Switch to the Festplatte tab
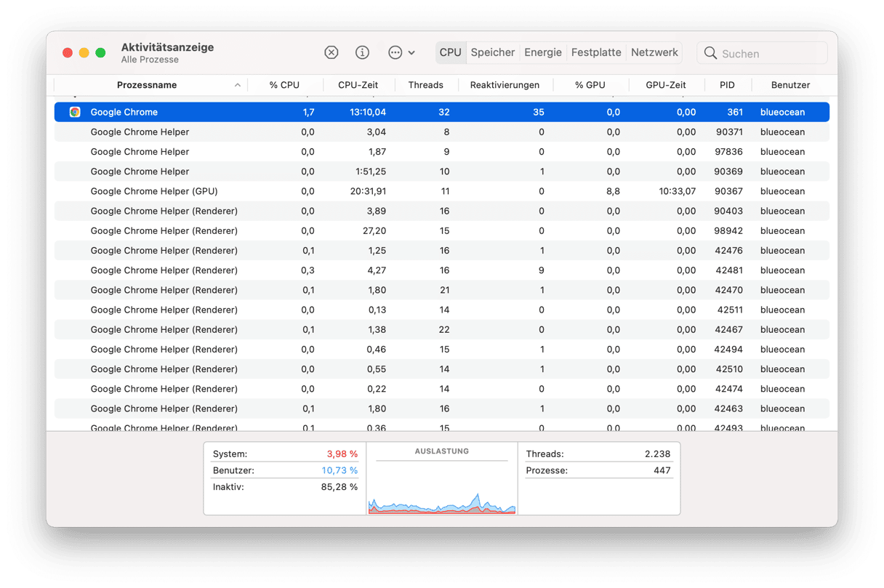Screen dimensions: 884x588 coord(596,52)
